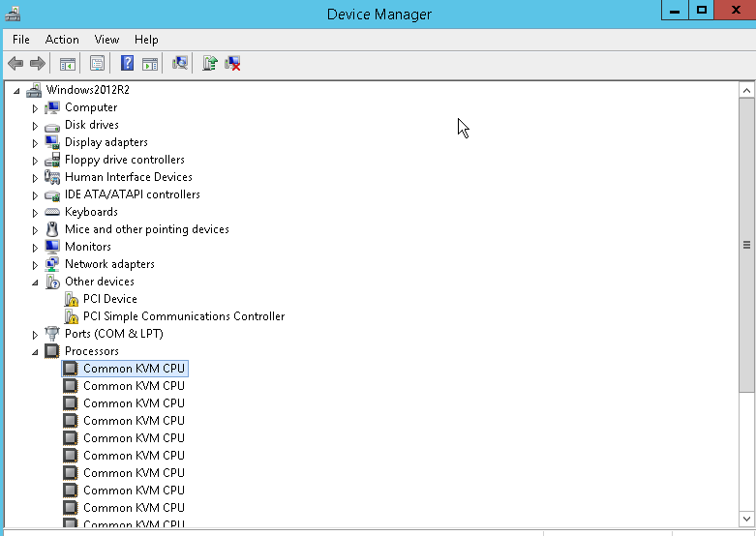
Task: Minimize the Device Manager window
Action: click(x=675, y=10)
